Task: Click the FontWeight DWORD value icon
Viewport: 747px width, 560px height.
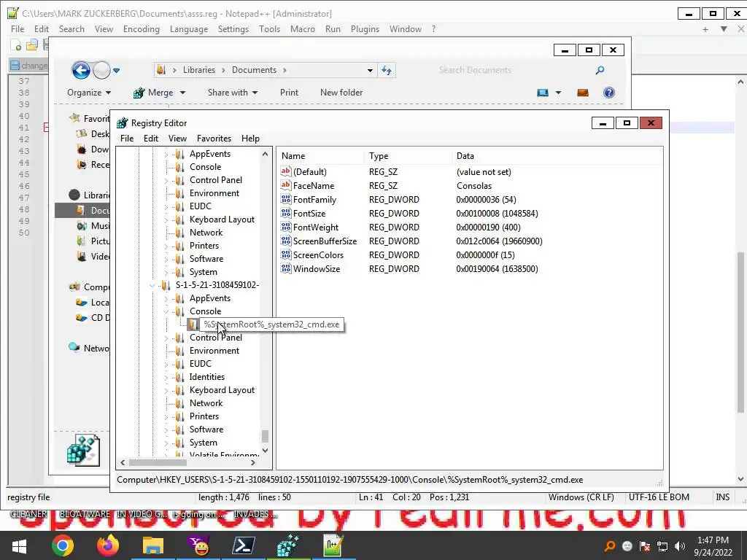Action: point(286,227)
